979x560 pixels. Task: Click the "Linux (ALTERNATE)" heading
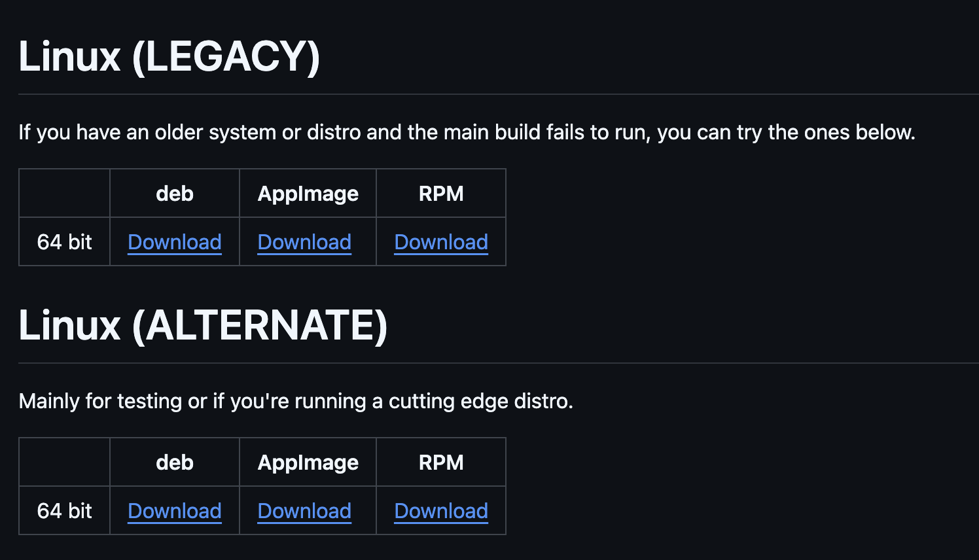click(x=203, y=326)
